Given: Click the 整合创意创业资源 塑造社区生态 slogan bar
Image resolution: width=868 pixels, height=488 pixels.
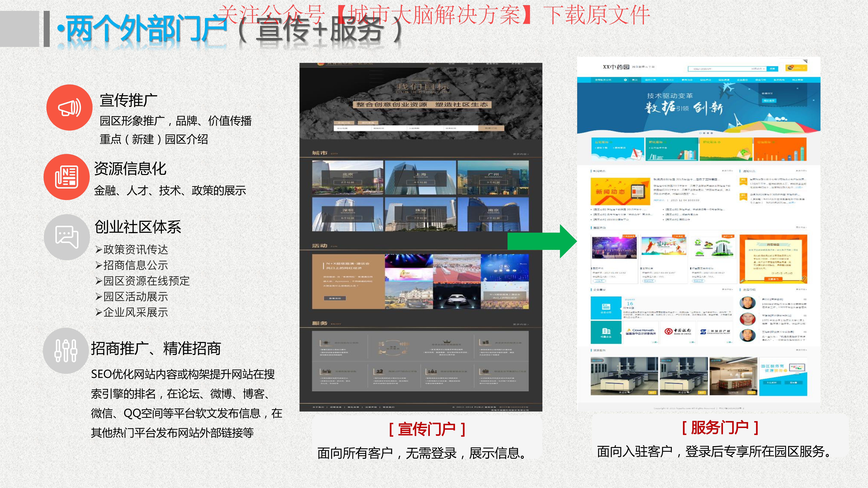Looking at the screenshot, I should tap(422, 105).
